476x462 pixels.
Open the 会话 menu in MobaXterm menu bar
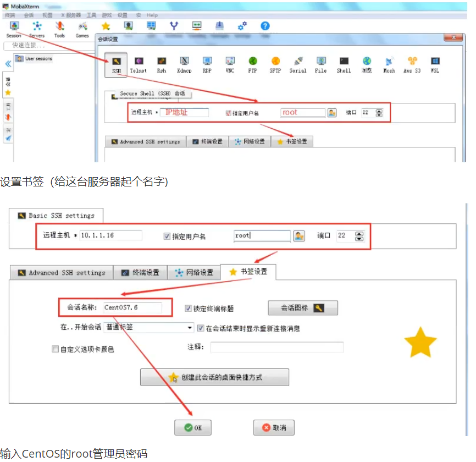tap(29, 15)
